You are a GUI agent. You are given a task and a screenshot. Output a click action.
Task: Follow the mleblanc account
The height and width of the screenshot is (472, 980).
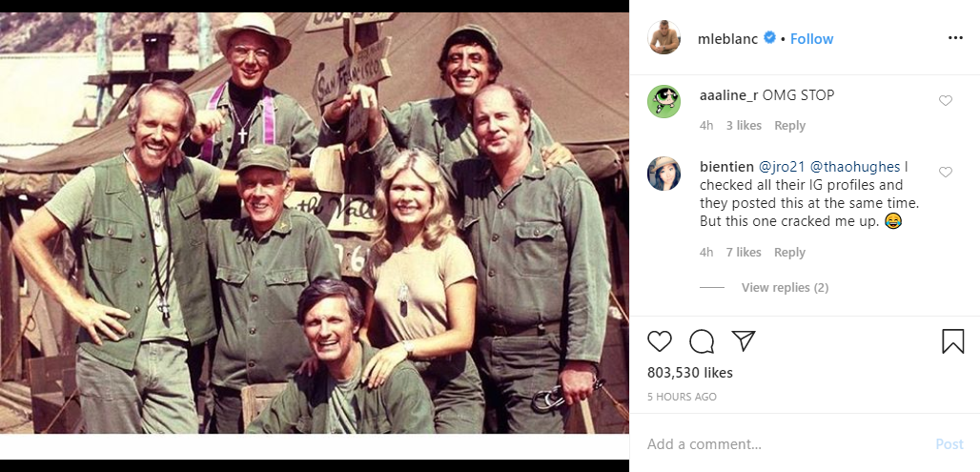click(811, 39)
